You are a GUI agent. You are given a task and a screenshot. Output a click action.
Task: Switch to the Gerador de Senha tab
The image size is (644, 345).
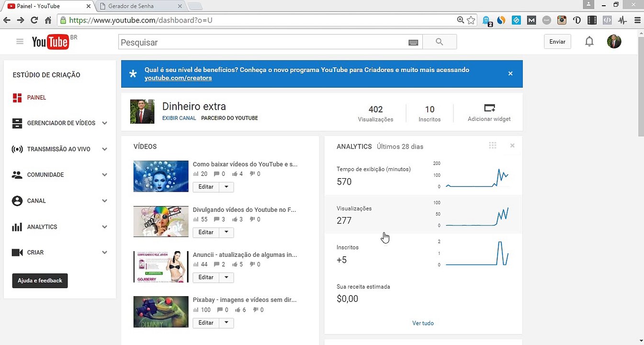click(x=139, y=6)
